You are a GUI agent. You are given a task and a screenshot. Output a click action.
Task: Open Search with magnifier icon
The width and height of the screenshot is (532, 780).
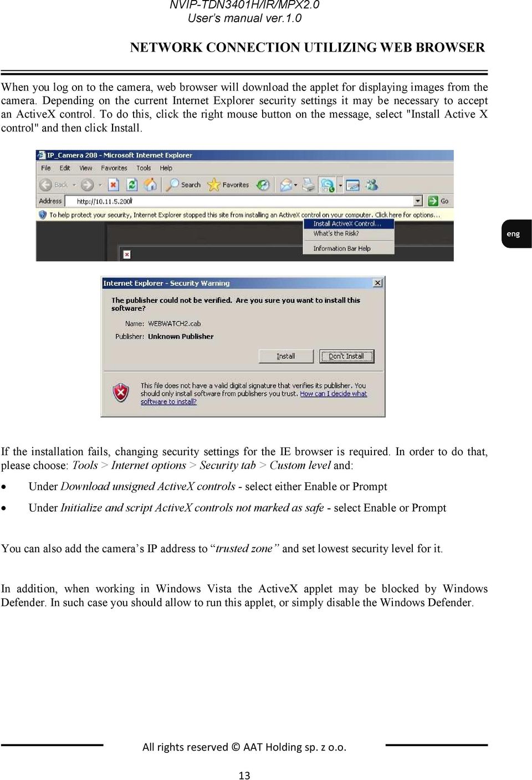pyautogui.click(x=184, y=185)
